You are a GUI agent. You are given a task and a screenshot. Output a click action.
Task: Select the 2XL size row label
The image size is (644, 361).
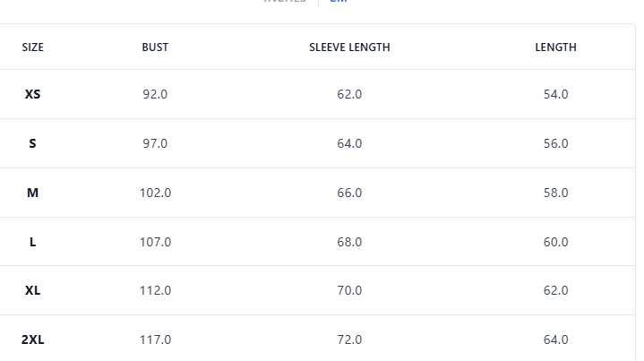(x=33, y=340)
